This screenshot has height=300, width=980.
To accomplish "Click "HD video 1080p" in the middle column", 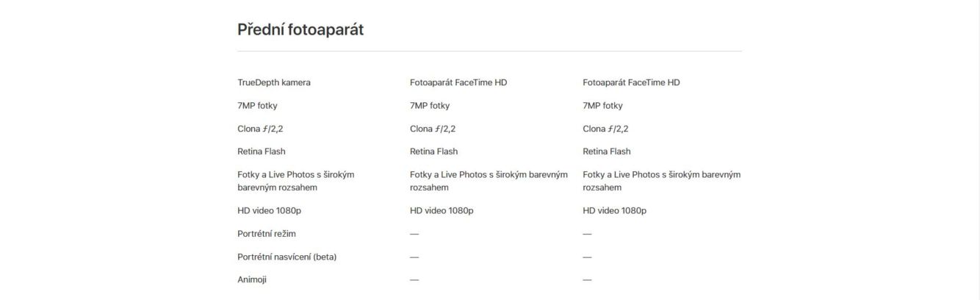I will (442, 210).
